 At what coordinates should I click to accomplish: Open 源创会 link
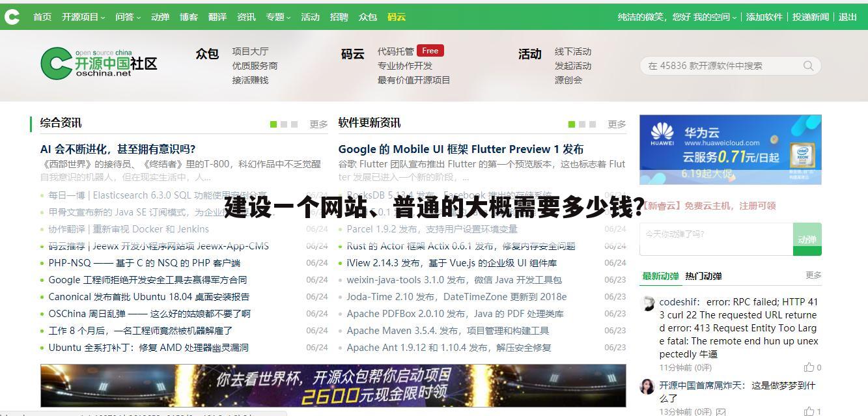(568, 80)
